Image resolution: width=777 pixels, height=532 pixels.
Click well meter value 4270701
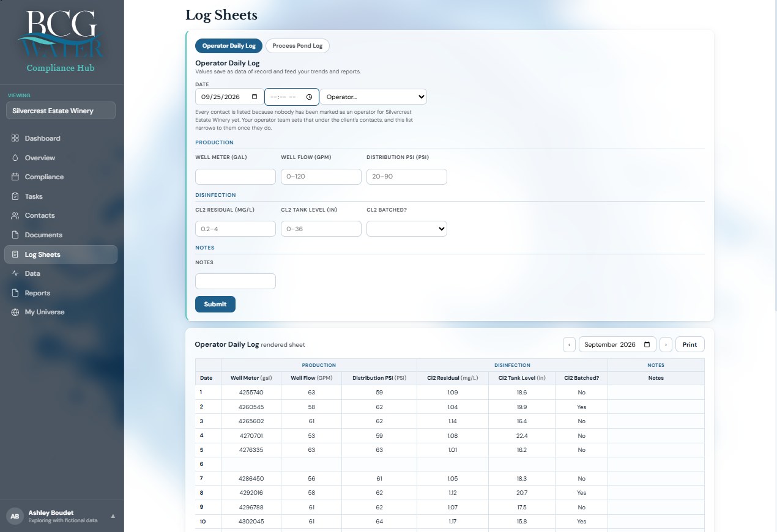(x=251, y=436)
